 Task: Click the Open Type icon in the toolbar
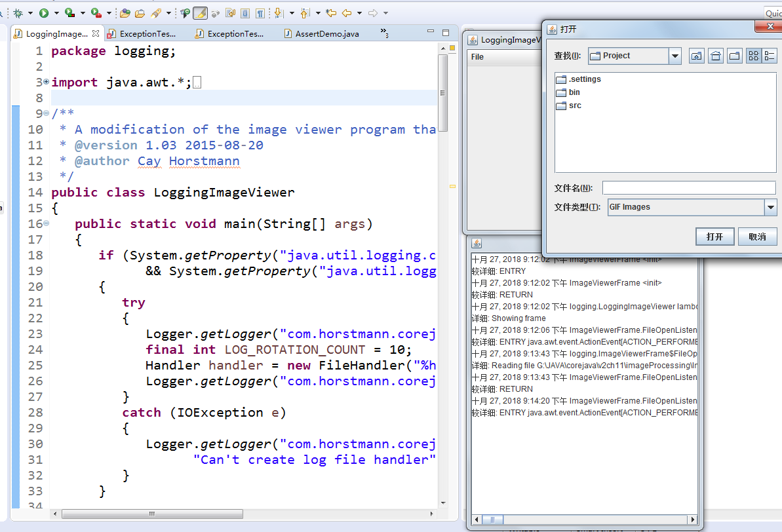point(125,12)
